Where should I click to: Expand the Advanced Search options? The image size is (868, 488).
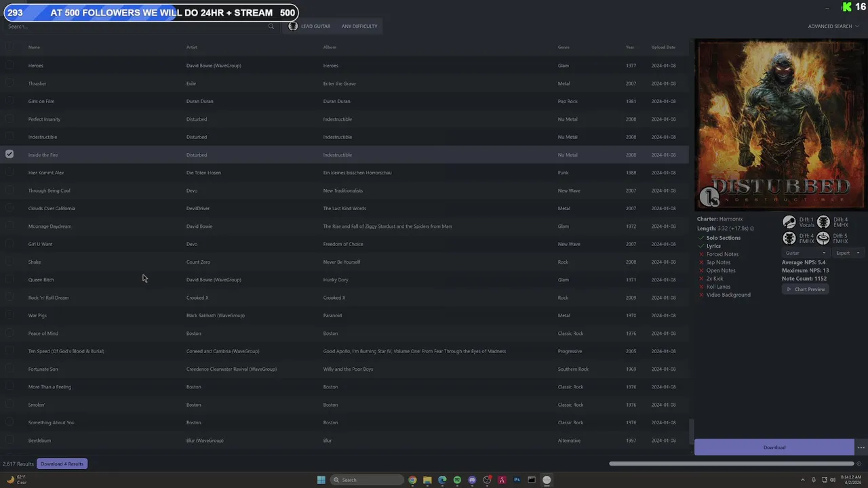(x=833, y=26)
